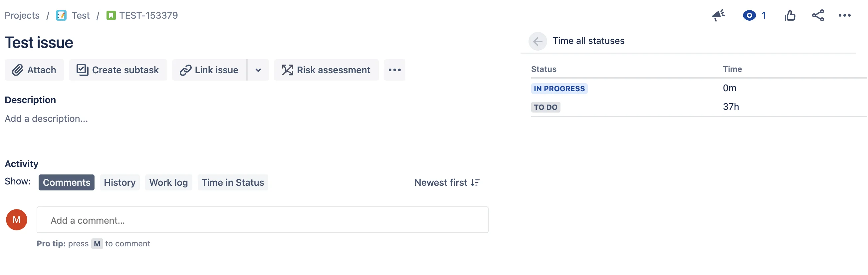Show the Time in Status tab

coord(233,182)
